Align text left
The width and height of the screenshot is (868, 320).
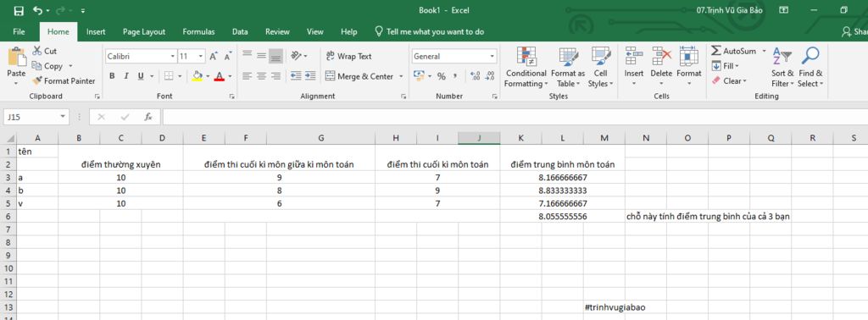[x=247, y=75]
